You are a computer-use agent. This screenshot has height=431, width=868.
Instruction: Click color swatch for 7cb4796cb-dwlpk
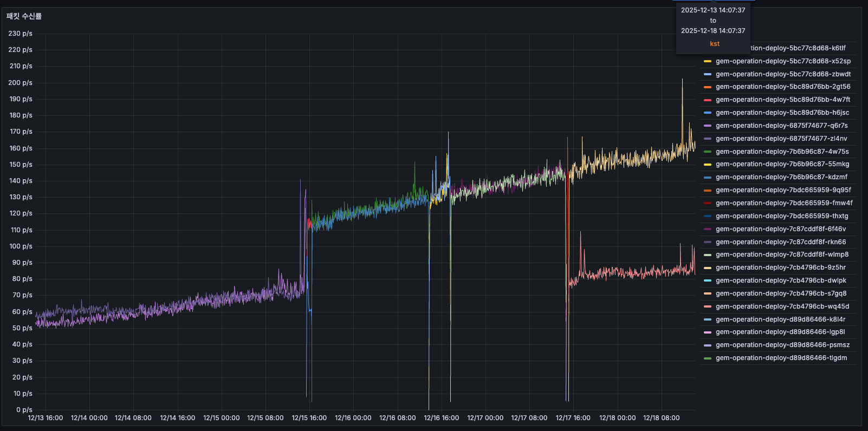pyautogui.click(x=708, y=280)
